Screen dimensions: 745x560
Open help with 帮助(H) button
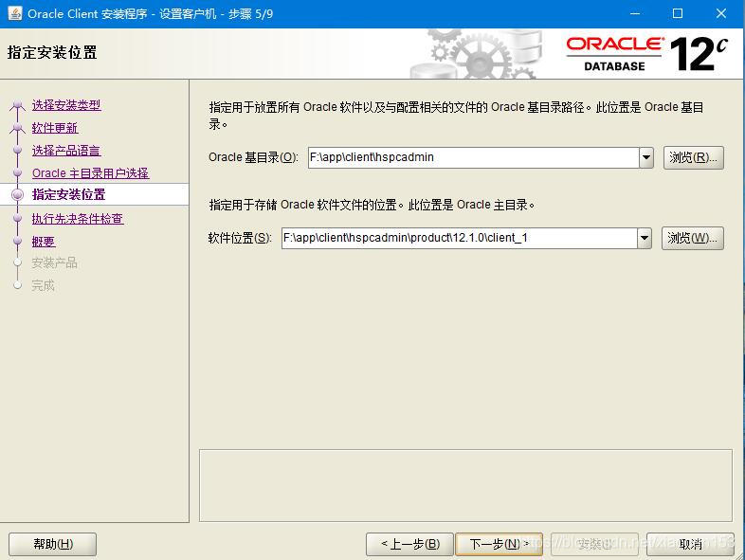point(52,544)
